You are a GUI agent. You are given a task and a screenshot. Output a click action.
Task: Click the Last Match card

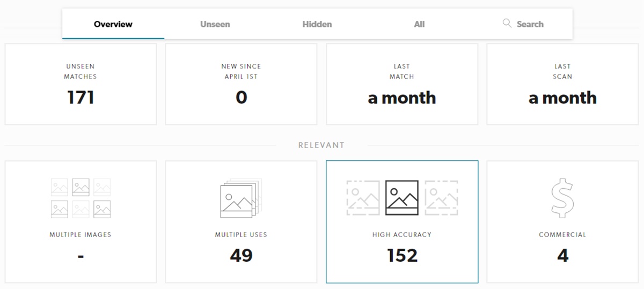click(402, 84)
